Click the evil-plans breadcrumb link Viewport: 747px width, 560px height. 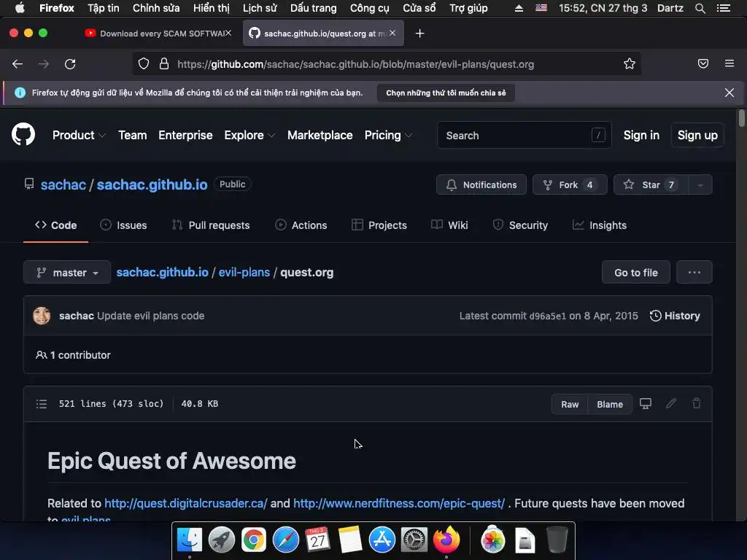244,273
